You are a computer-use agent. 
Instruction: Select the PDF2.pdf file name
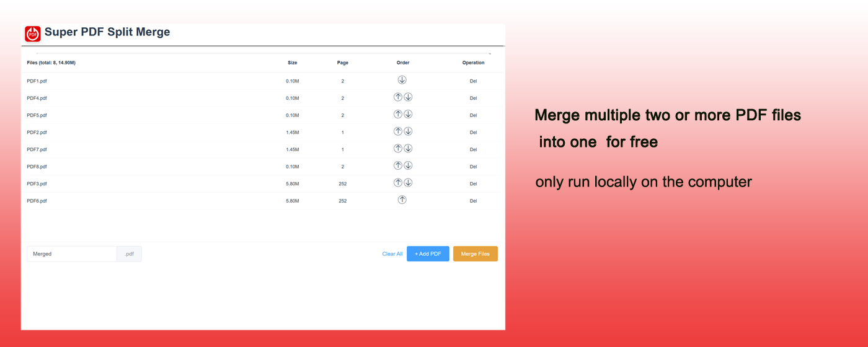click(37, 133)
